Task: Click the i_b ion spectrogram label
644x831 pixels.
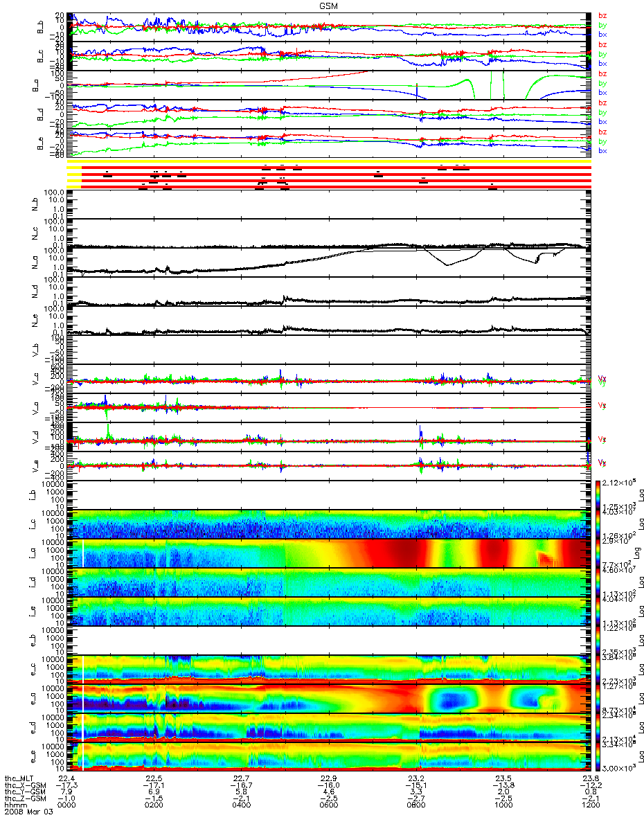Action: (32, 494)
